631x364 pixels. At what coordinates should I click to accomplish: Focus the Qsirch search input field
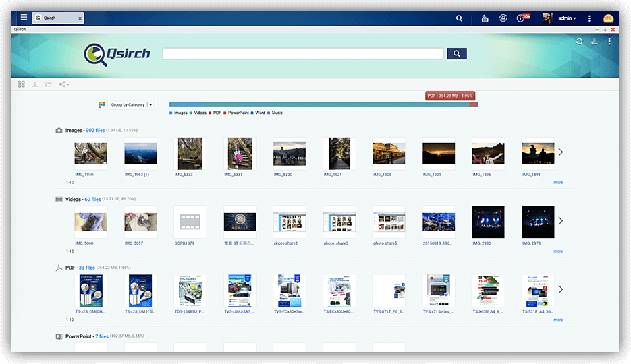[x=302, y=53]
